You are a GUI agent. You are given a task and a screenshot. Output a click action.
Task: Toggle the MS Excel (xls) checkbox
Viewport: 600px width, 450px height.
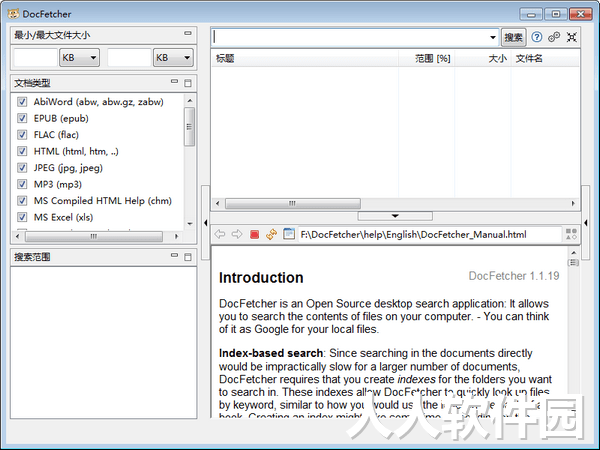click(22, 217)
